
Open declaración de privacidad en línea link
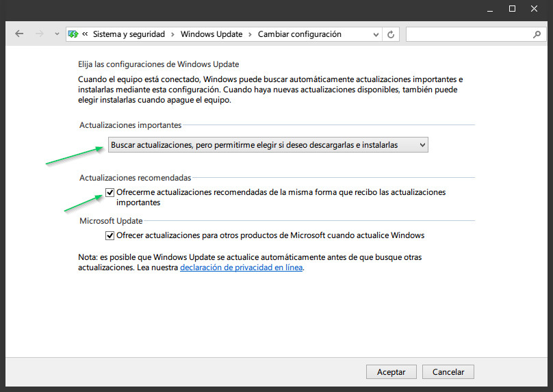coord(241,267)
